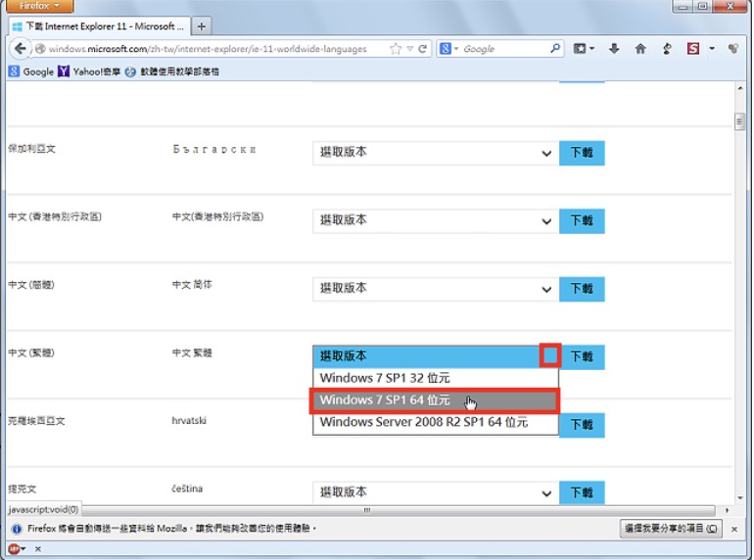Viewport: 754px width, 560px height.
Task: Download the 保加利亞文 version
Action: click(x=582, y=153)
